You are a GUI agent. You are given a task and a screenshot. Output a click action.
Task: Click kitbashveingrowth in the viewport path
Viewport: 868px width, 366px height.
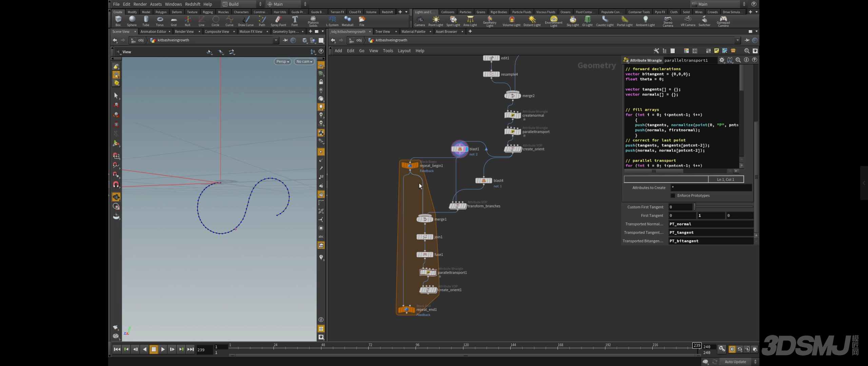click(173, 40)
